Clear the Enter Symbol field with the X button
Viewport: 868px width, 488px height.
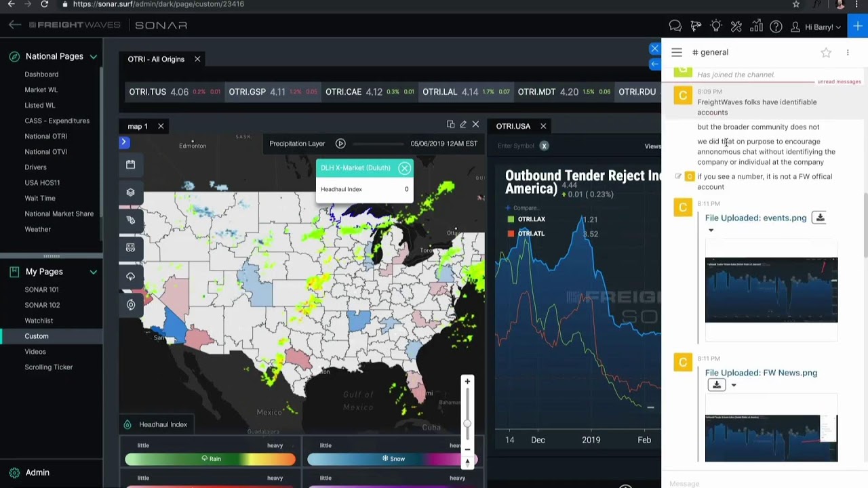[x=544, y=146]
